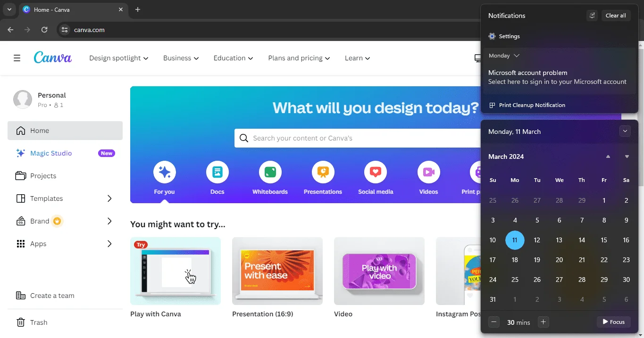Increase focus time with plus button
644x338 pixels.
click(x=544, y=322)
